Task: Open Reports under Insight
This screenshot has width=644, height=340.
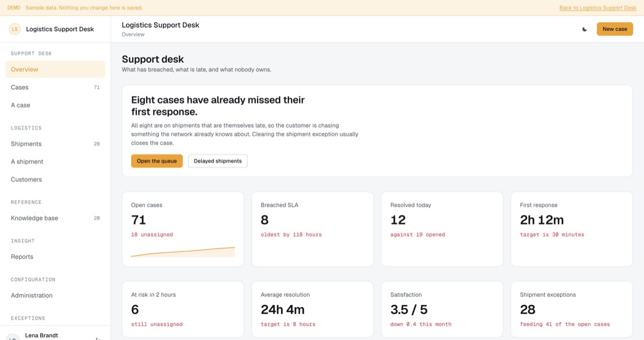Action: pyautogui.click(x=55, y=257)
